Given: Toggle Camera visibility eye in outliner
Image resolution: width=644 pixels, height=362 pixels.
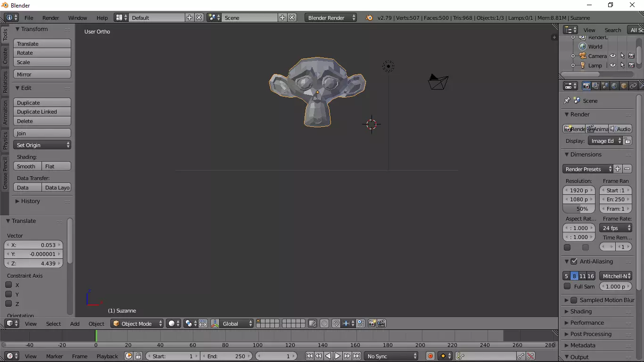Looking at the screenshot, I should (x=613, y=56).
